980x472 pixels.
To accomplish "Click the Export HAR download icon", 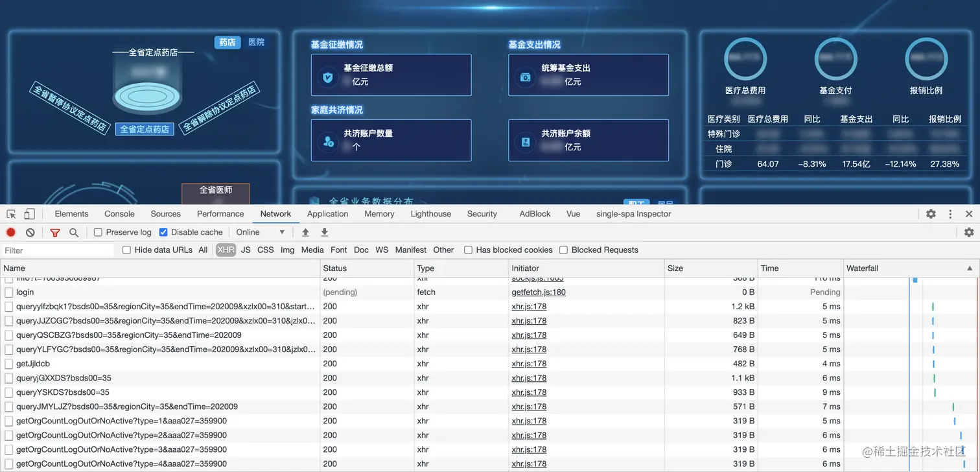I will point(325,232).
